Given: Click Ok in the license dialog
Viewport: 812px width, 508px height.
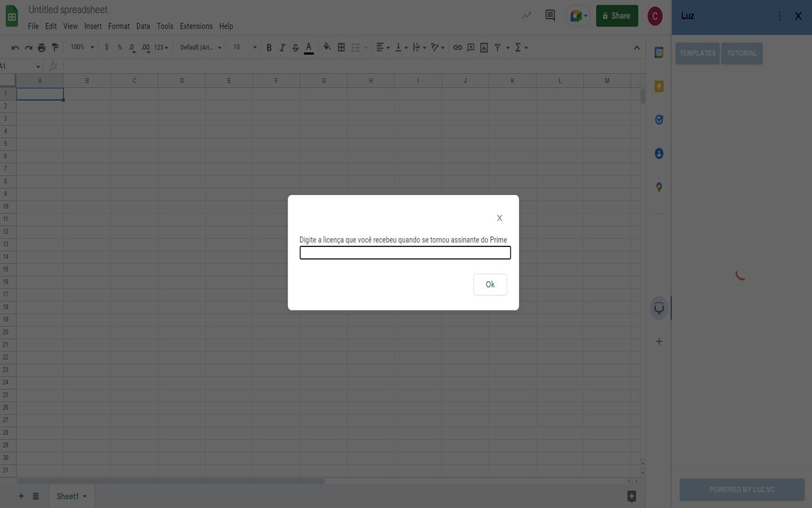Looking at the screenshot, I should (490, 284).
